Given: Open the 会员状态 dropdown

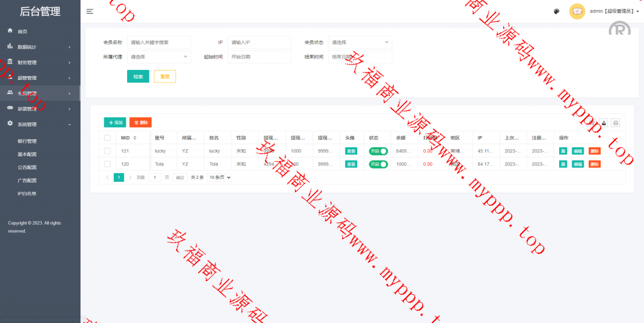Looking at the screenshot, I should coord(360,42).
